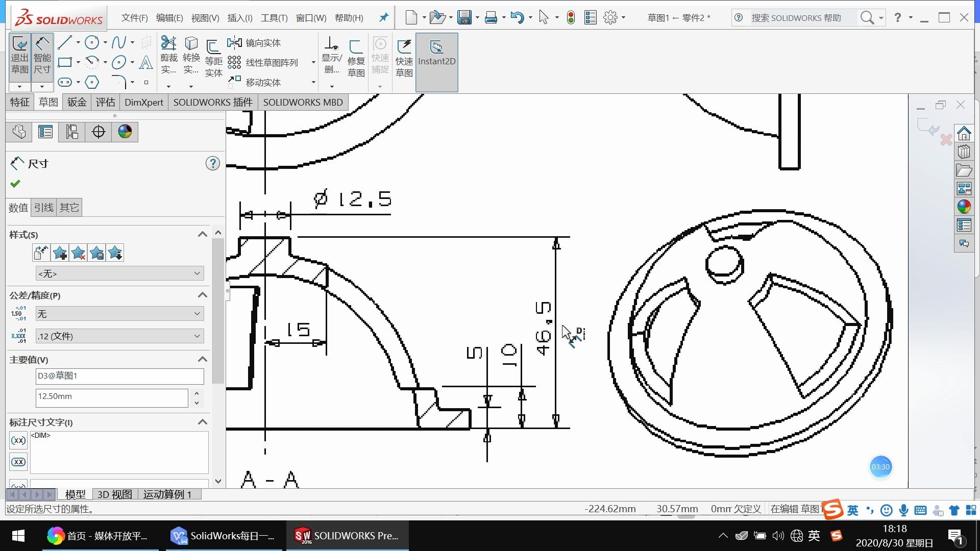Click the Mirror Entities tool
Viewport: 980px width, 551px height.
tap(254, 43)
